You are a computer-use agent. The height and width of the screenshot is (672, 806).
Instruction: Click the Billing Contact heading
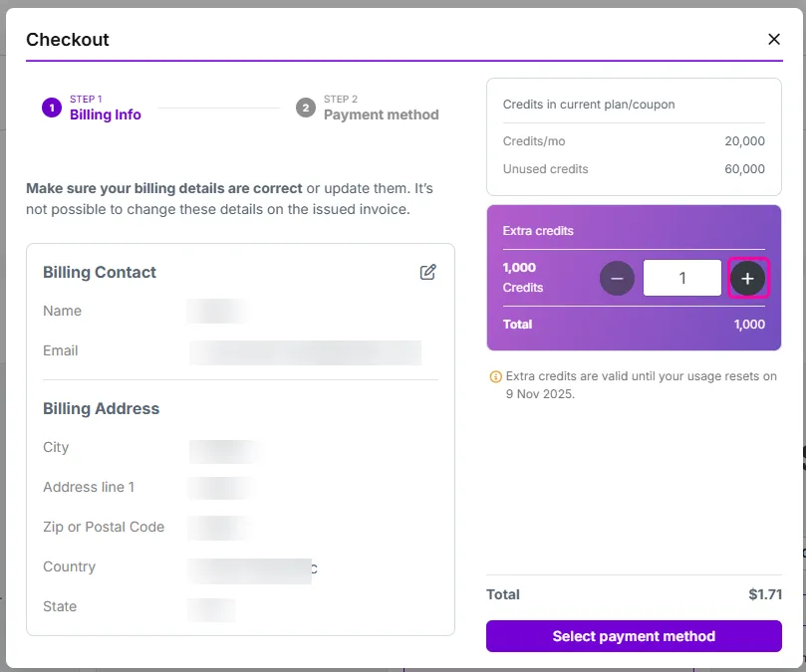(100, 273)
